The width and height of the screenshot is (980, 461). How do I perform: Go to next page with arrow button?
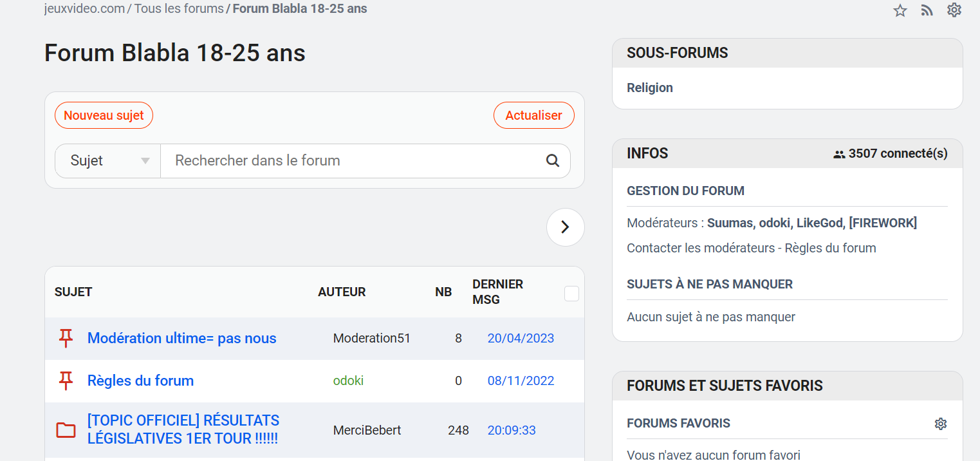pyautogui.click(x=565, y=227)
